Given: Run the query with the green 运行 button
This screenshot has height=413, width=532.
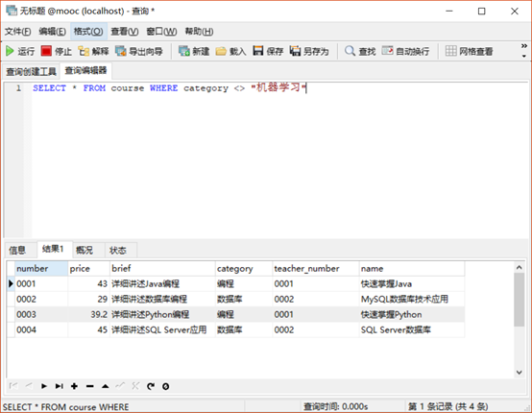Looking at the screenshot, I should point(20,51).
